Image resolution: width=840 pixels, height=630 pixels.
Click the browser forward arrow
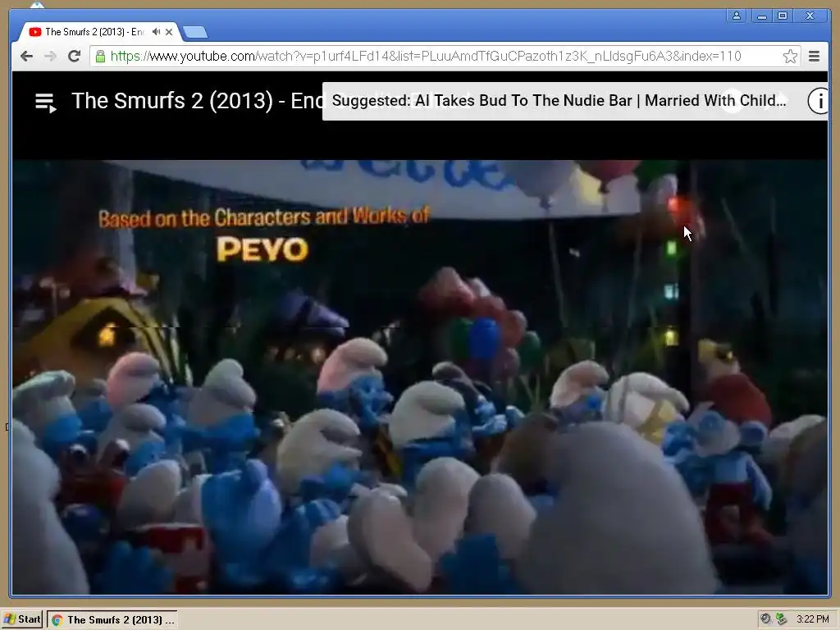click(50, 57)
